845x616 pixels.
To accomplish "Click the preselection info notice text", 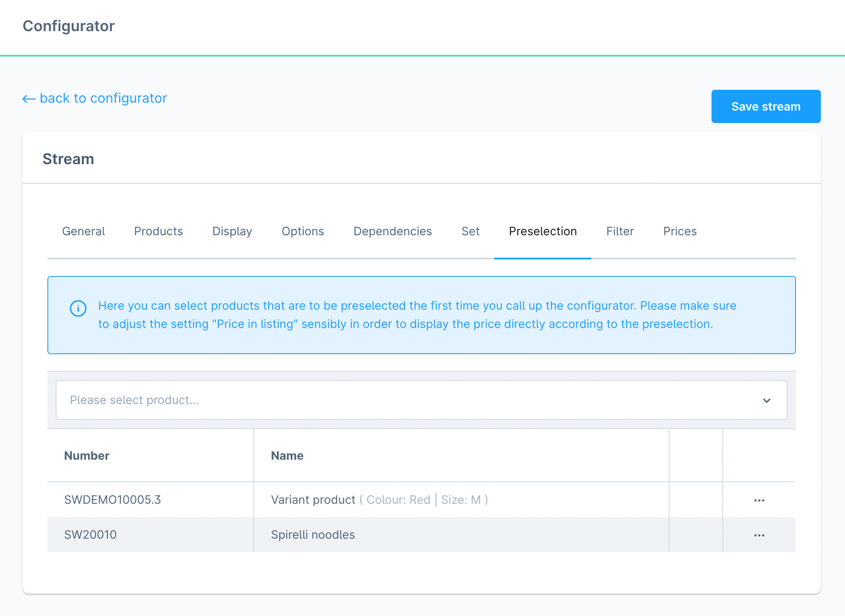I will click(x=417, y=315).
